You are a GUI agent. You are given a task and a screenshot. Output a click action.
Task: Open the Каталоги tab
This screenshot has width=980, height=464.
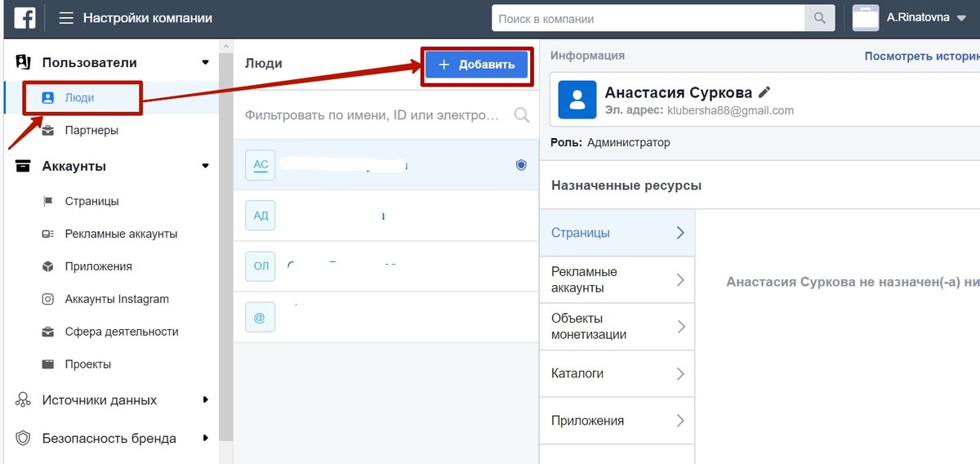[617, 373]
